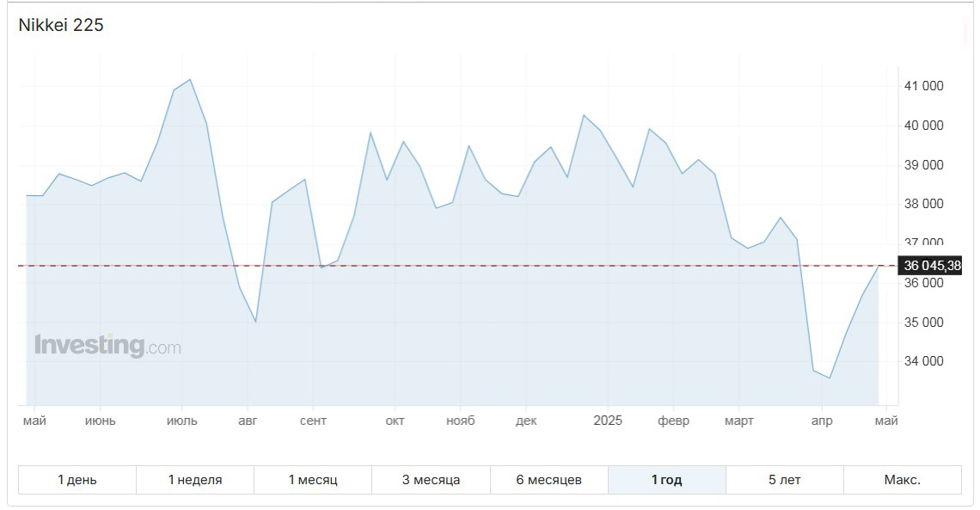Select the "1 день" time range tab
The width and height of the screenshot is (980, 510).
77,480
